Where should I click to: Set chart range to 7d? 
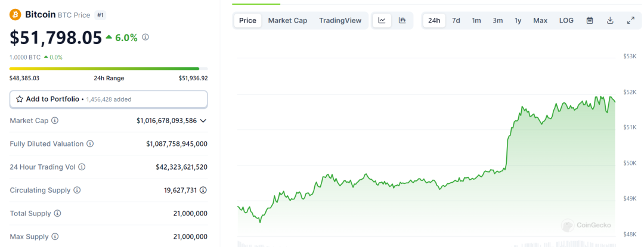456,20
